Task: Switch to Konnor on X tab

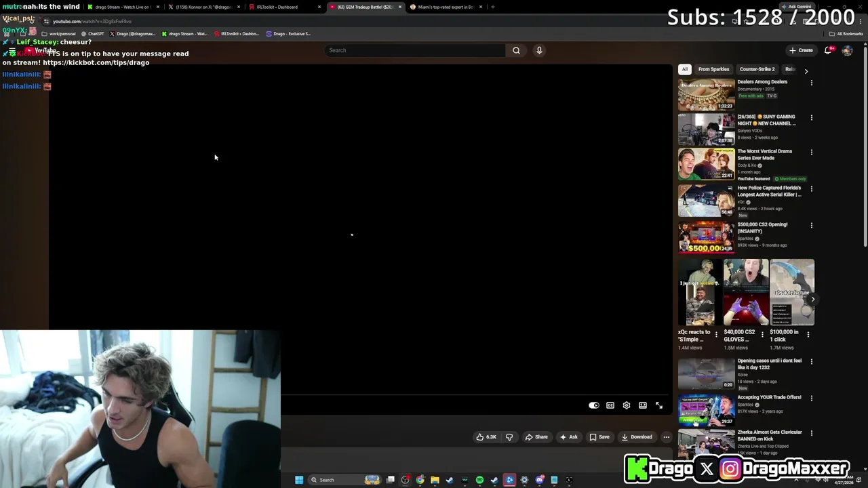Action: point(203,7)
